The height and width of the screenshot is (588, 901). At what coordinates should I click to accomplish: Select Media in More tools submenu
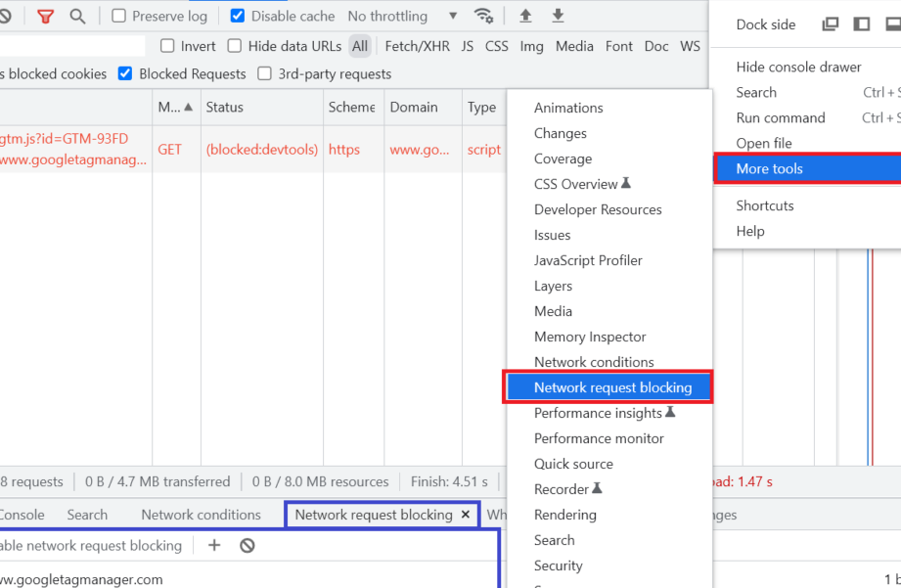[609, 311]
